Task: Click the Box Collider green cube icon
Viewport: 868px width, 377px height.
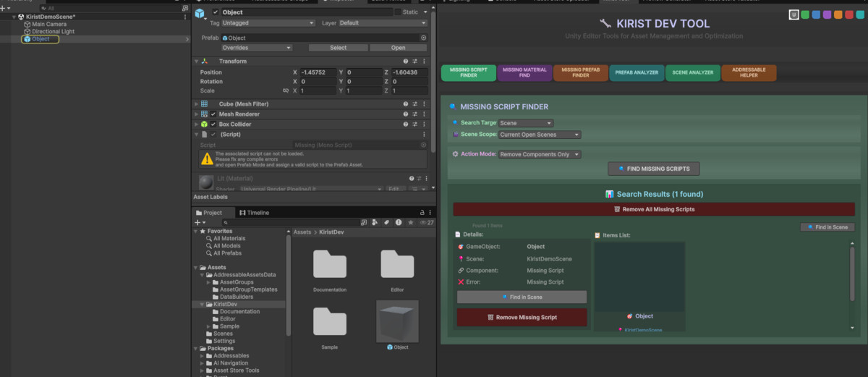Action: pyautogui.click(x=205, y=124)
